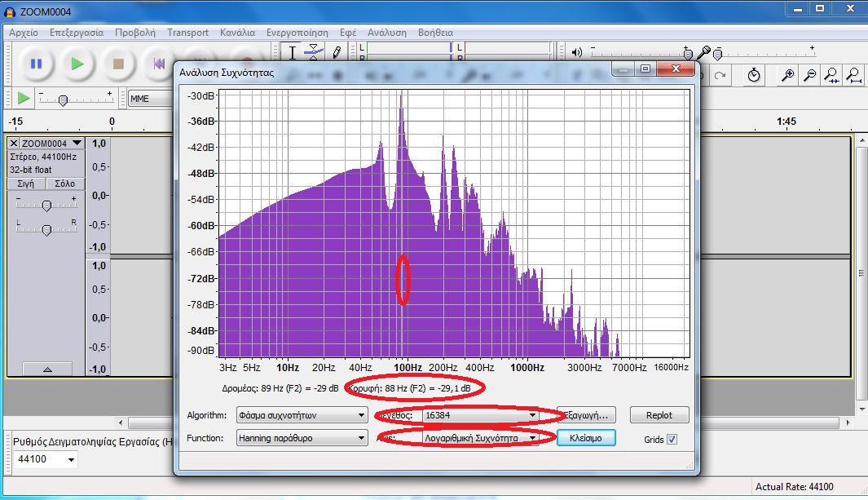868x500 pixels.
Task: Click the vertical scrollbar up arrow
Action: tap(862, 141)
